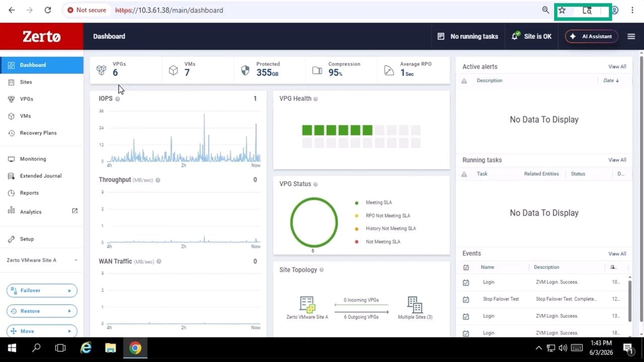Click Events header type icon
The image size is (644, 362).
pos(466,267)
